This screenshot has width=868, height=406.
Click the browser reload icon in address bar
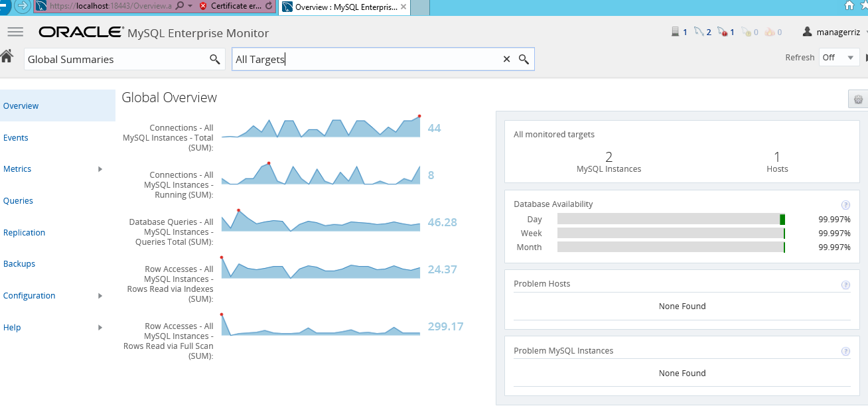(x=267, y=6)
